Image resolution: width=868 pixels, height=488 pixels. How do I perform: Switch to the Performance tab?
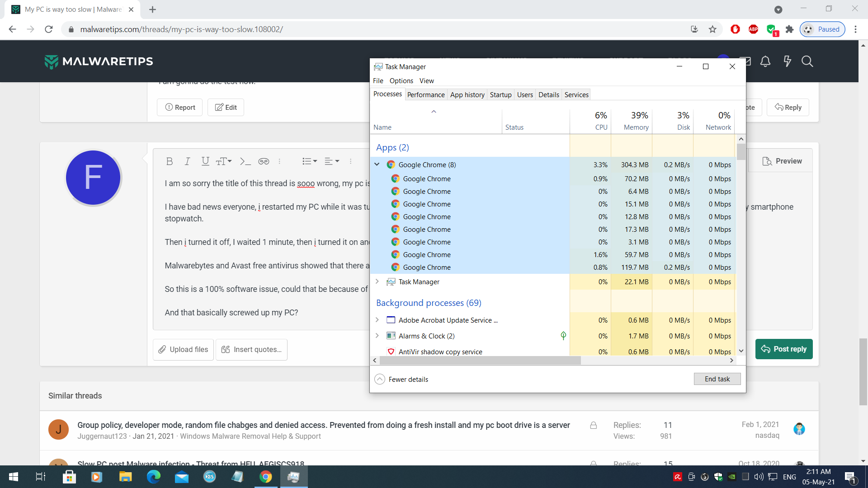tap(425, 95)
